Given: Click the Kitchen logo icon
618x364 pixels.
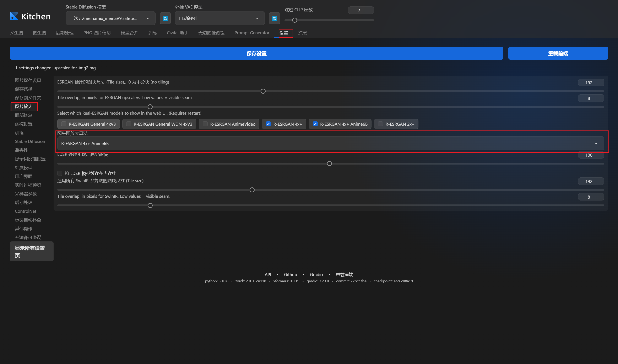Looking at the screenshot, I should [x=14, y=16].
